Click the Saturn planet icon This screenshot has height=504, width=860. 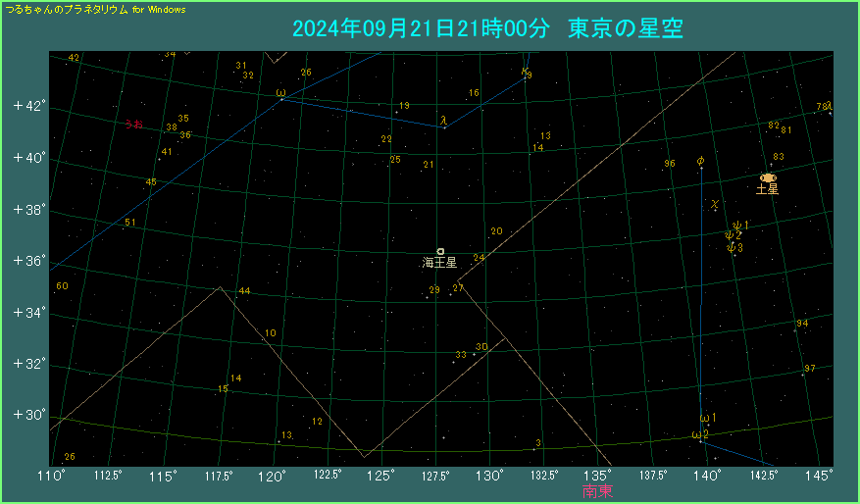click(x=768, y=177)
